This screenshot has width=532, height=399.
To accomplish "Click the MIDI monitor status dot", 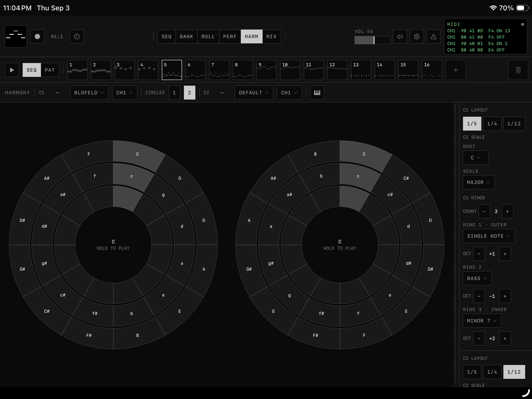I will pos(523,24).
